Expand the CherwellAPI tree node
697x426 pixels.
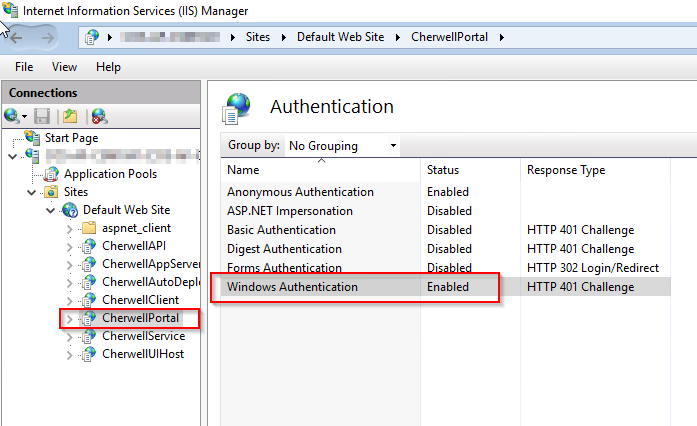point(69,246)
